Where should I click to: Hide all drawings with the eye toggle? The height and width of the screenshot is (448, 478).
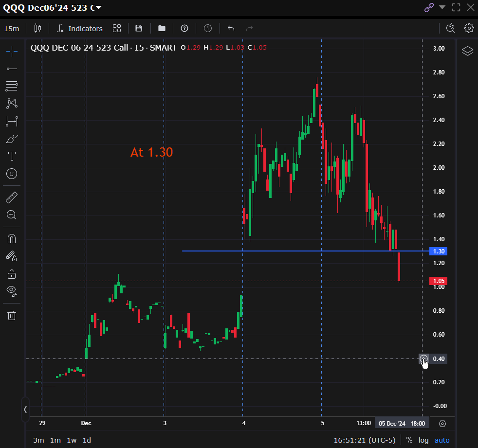click(12, 291)
